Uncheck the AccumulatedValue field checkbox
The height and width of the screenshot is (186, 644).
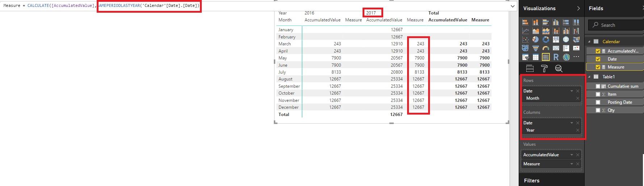pyautogui.click(x=598, y=51)
